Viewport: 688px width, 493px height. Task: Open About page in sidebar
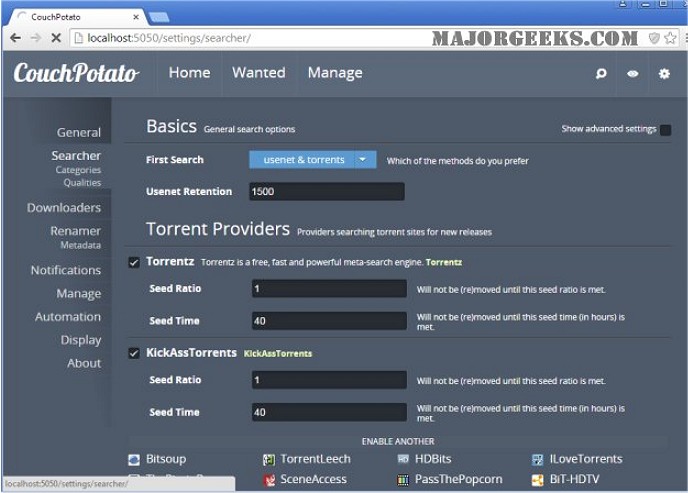pyautogui.click(x=84, y=363)
